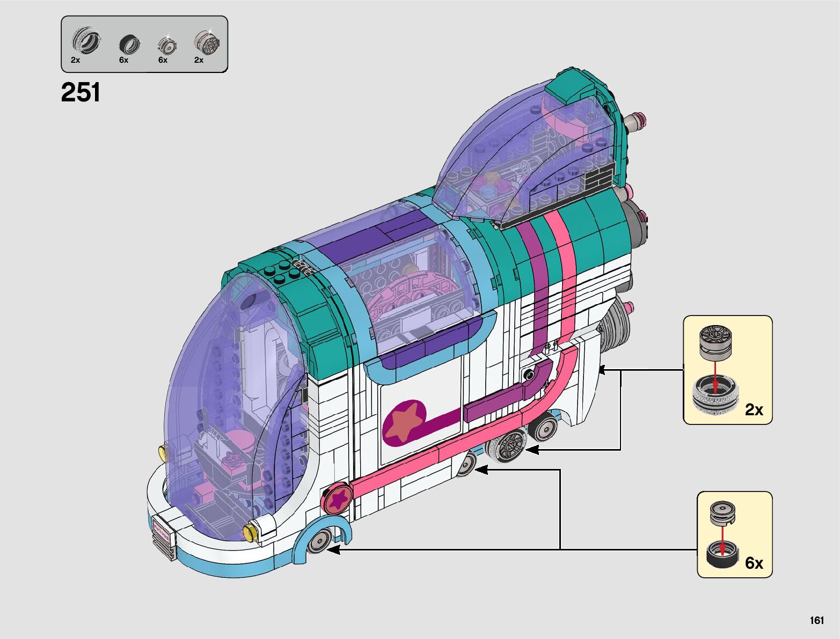
Task: Select the grey hub in the 6x callout
Action: pyautogui.click(x=722, y=513)
